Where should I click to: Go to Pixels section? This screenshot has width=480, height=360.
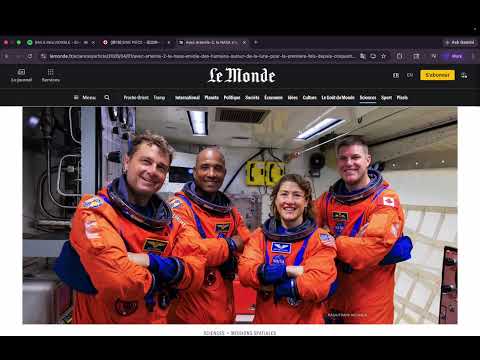pyautogui.click(x=402, y=98)
